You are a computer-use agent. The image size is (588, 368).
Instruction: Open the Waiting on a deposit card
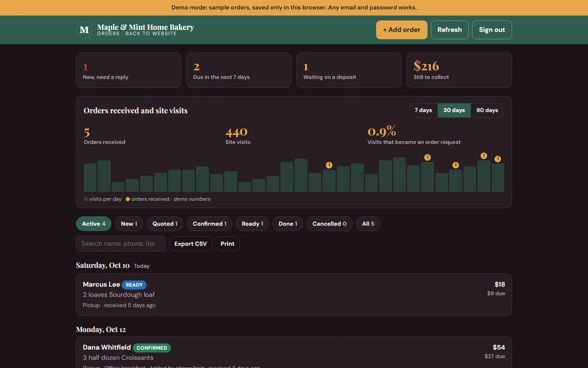pyautogui.click(x=349, y=70)
